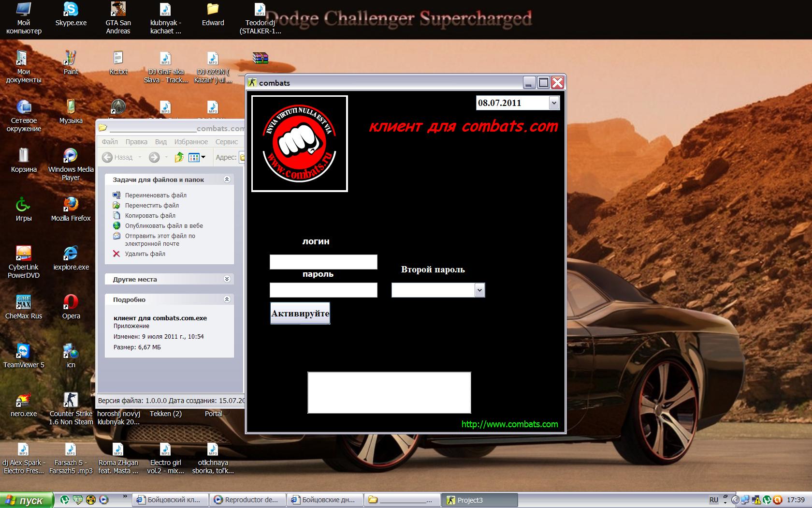Select the icn desktop icon

71,356
